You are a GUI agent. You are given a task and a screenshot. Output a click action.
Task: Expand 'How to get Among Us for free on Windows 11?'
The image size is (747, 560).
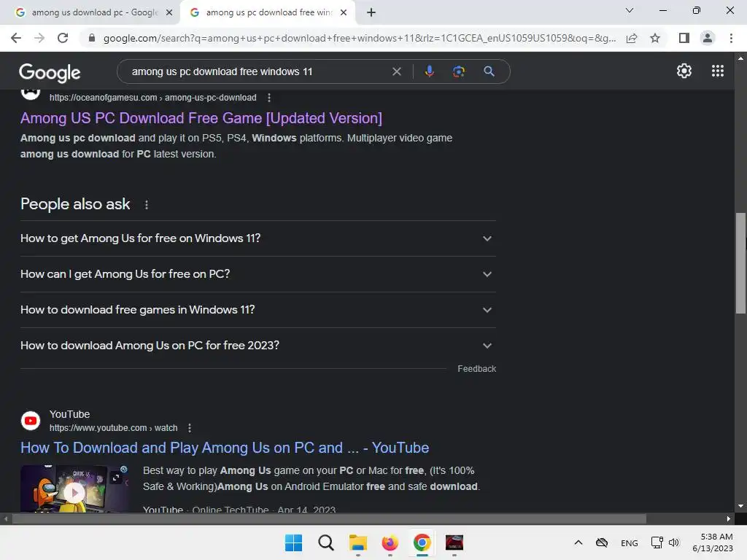point(258,238)
